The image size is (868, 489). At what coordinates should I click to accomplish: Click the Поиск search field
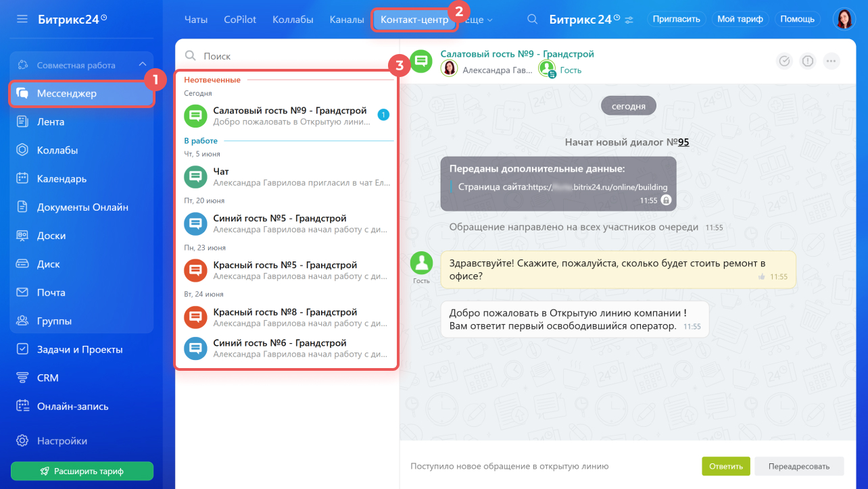coord(287,56)
